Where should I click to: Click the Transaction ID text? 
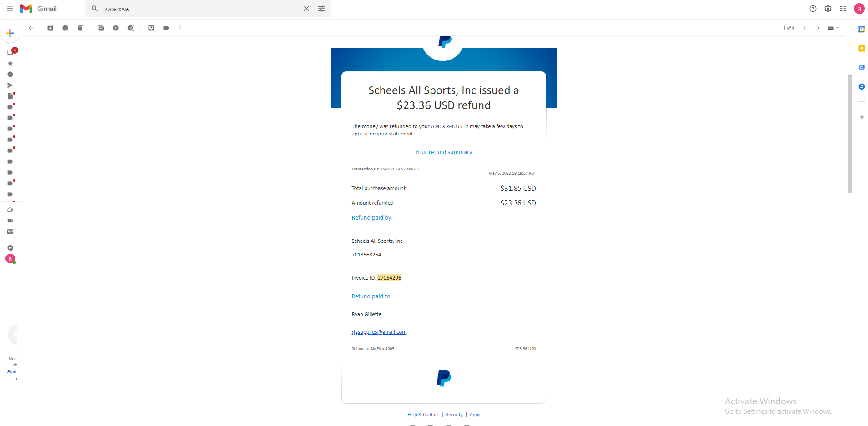[385, 169]
